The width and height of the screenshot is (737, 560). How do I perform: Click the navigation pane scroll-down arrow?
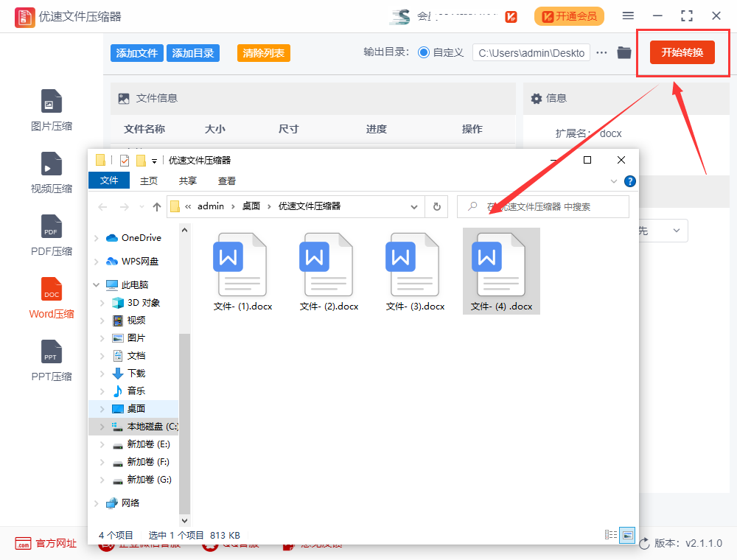(185, 520)
